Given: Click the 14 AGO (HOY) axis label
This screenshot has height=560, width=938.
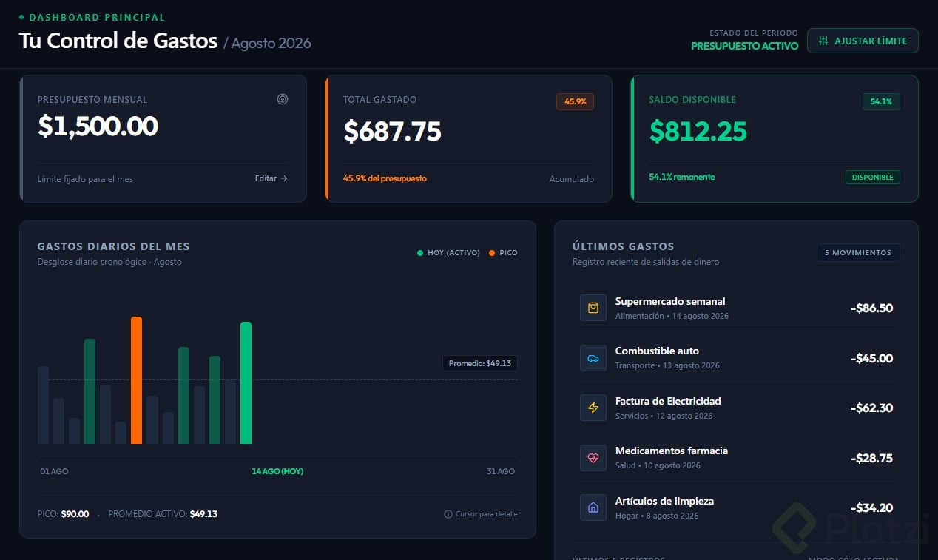Looking at the screenshot, I should 277,471.
